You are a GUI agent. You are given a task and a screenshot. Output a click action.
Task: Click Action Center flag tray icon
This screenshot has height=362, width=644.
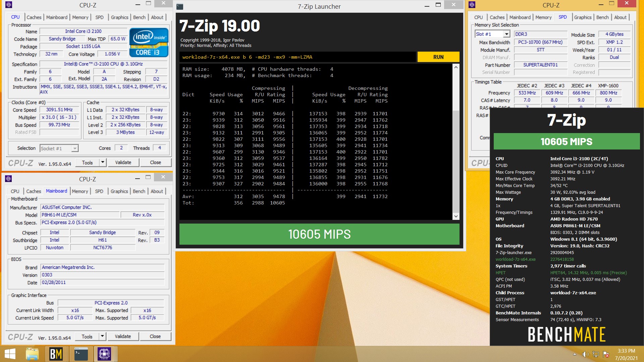(x=606, y=354)
